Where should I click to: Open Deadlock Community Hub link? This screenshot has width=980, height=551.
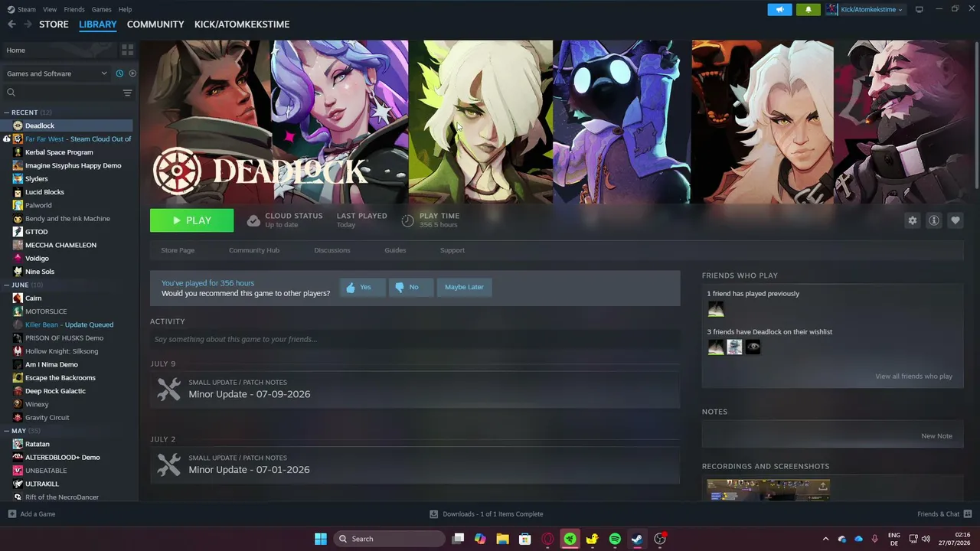[254, 250]
